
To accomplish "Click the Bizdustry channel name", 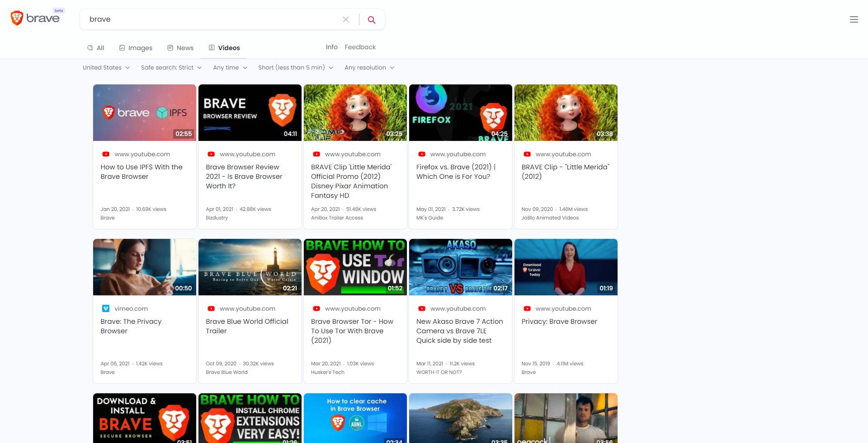I will (x=217, y=218).
